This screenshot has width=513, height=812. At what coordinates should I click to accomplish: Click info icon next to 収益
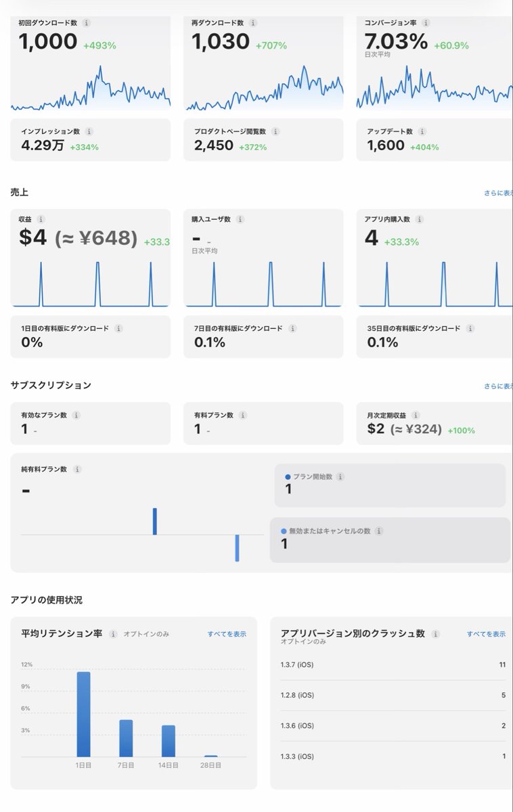coord(41,219)
